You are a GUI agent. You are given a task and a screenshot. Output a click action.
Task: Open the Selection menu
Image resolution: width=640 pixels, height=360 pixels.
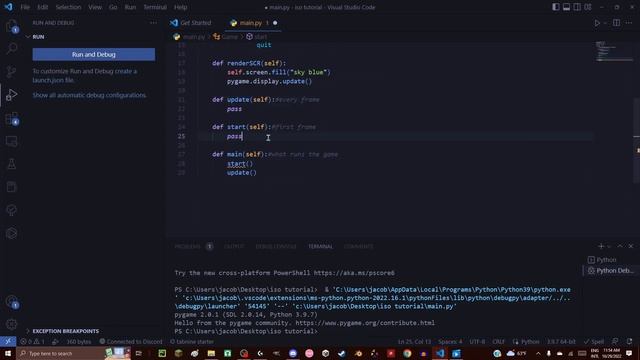68,7
